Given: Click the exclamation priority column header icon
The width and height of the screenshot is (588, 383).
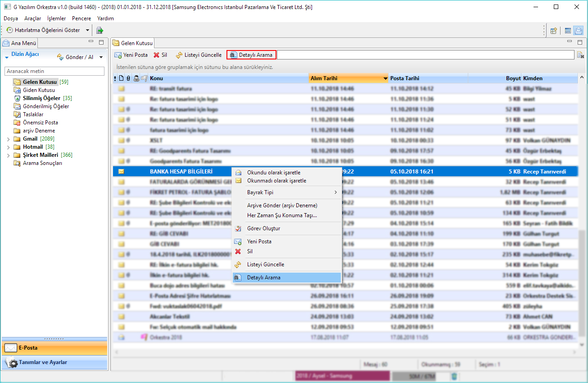Looking at the screenshot, I should pyautogui.click(x=115, y=78).
